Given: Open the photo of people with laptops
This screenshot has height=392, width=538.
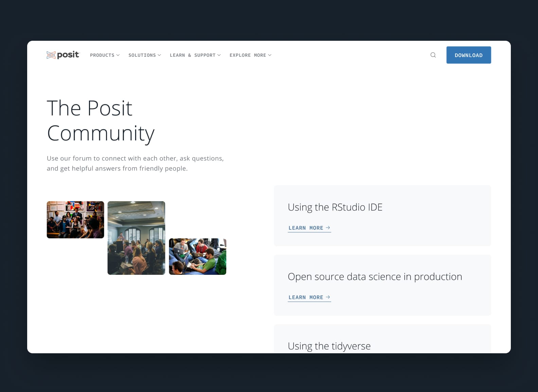Looking at the screenshot, I should pos(198,256).
